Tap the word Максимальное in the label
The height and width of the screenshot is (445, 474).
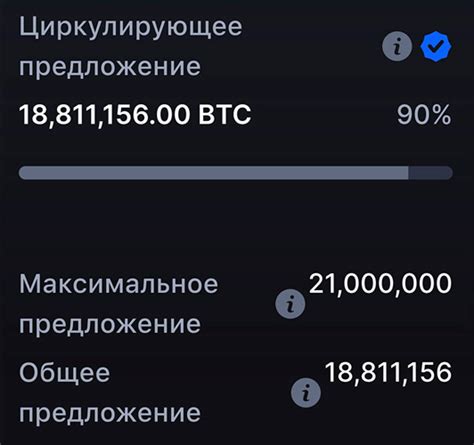[118, 284]
